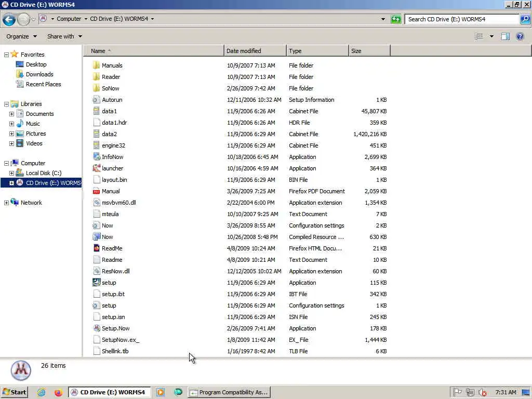532x399 pixels.
Task: Select the data1 cabinet file icon
Action: (96, 111)
